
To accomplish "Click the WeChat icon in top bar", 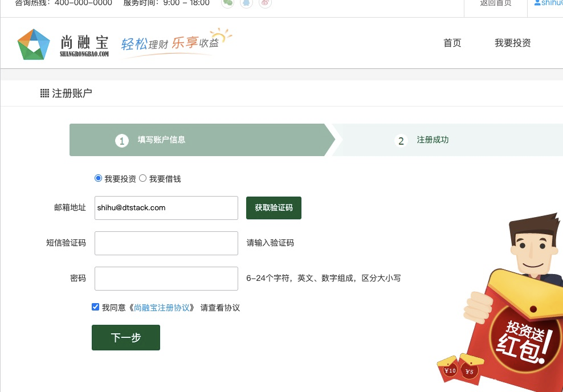I will pos(227,3).
